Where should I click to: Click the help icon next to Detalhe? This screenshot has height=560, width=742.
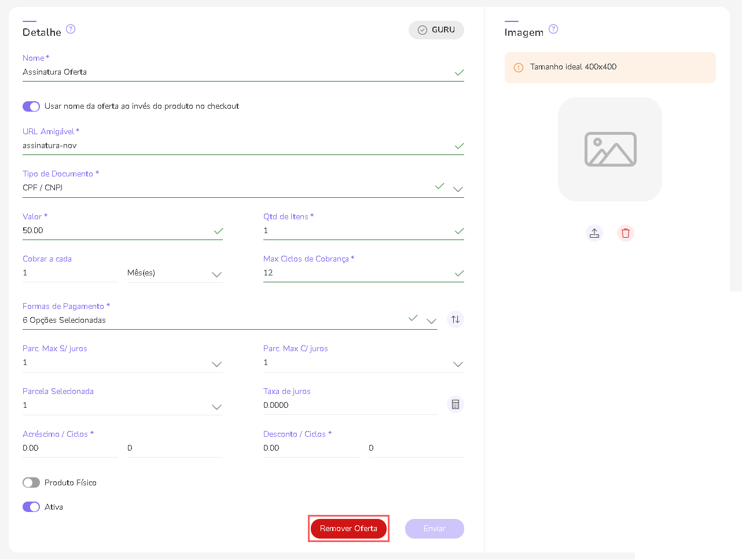pyautogui.click(x=71, y=29)
